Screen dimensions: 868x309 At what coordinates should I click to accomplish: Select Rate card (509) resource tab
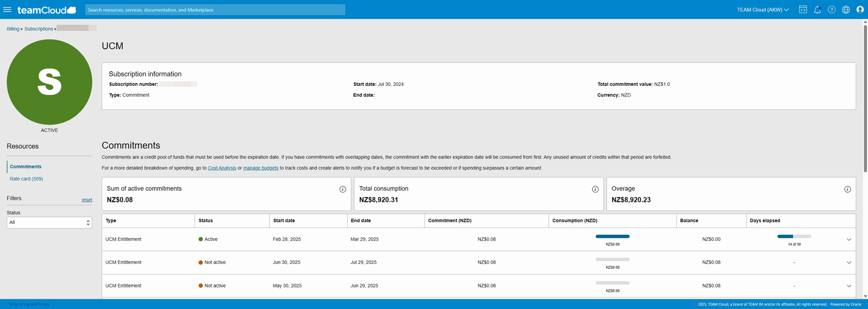pyautogui.click(x=27, y=179)
